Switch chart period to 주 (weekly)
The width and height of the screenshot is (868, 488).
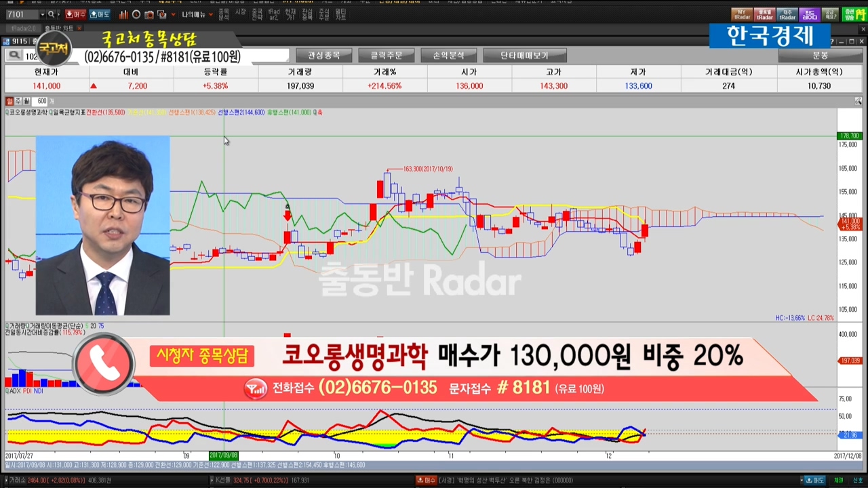18,101
